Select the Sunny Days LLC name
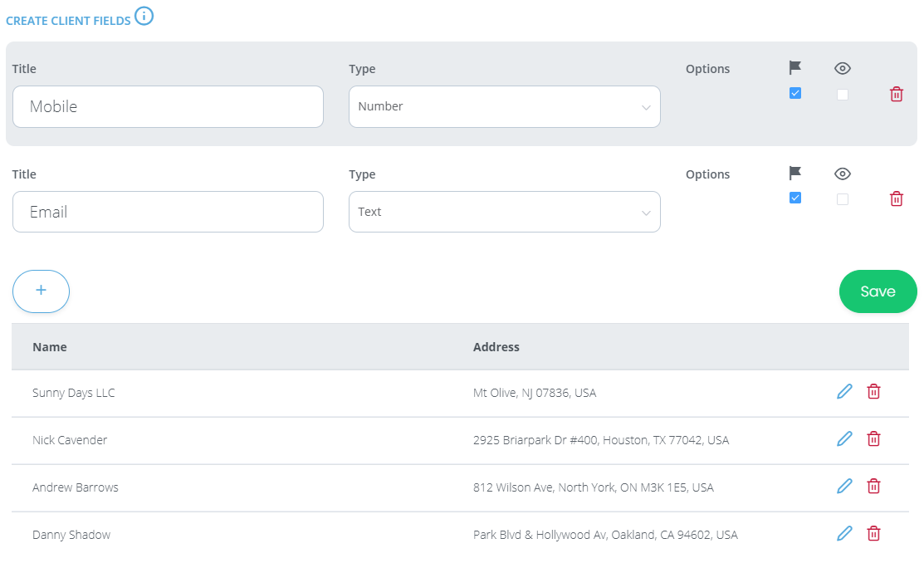 [x=74, y=393]
